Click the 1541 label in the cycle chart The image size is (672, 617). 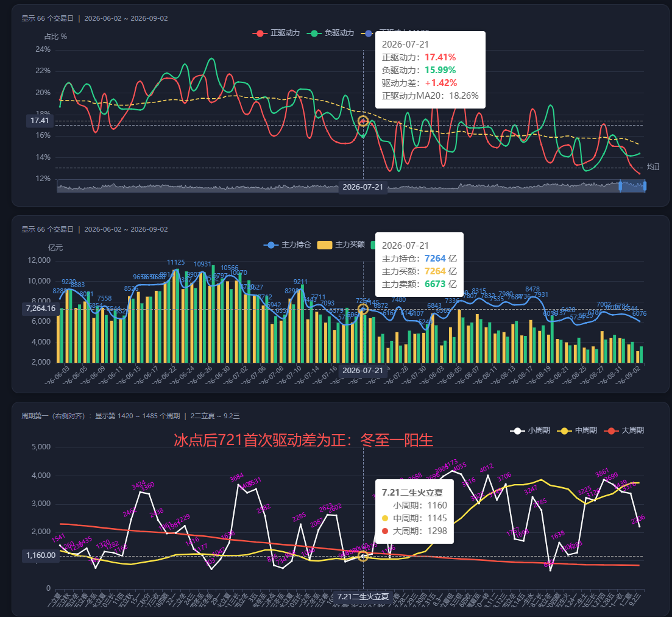[x=58, y=538]
